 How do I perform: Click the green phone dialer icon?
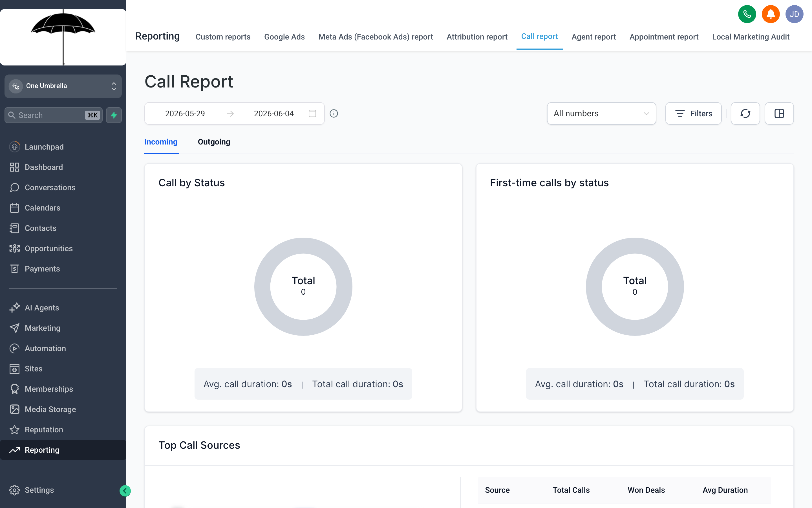tap(747, 14)
